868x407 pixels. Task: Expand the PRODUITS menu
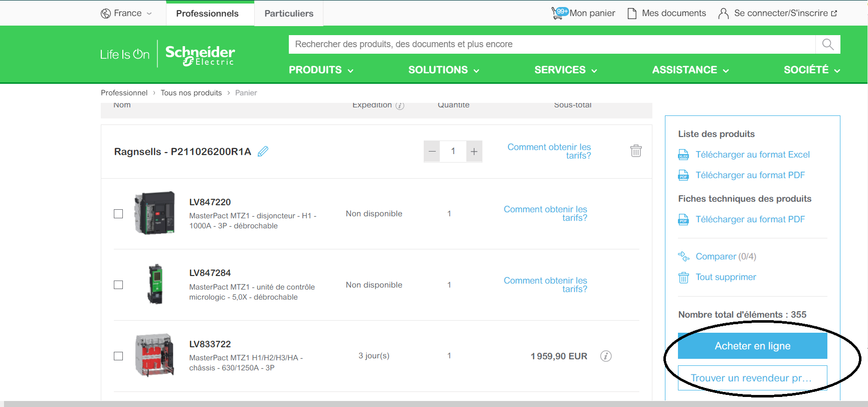click(321, 70)
